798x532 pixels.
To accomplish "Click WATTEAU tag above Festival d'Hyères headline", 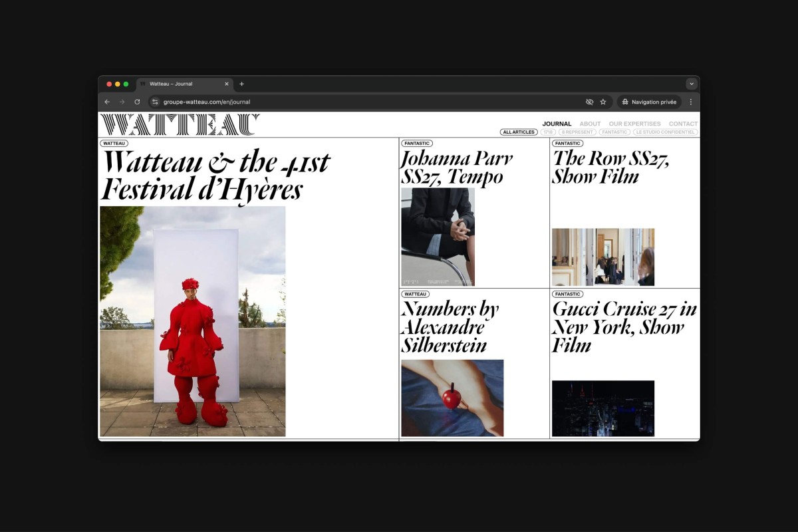I will pyautogui.click(x=114, y=144).
